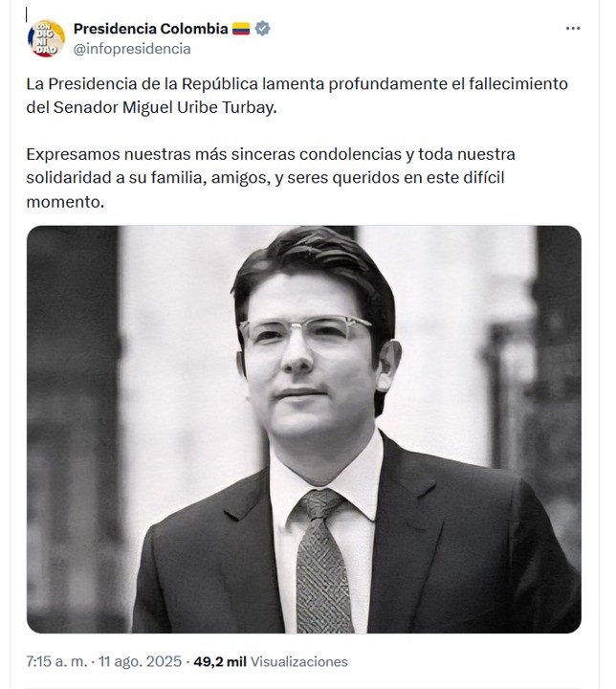Screen dimensions: 616x689
Task: Click the eyeglasses in the photo
Action: [304, 331]
